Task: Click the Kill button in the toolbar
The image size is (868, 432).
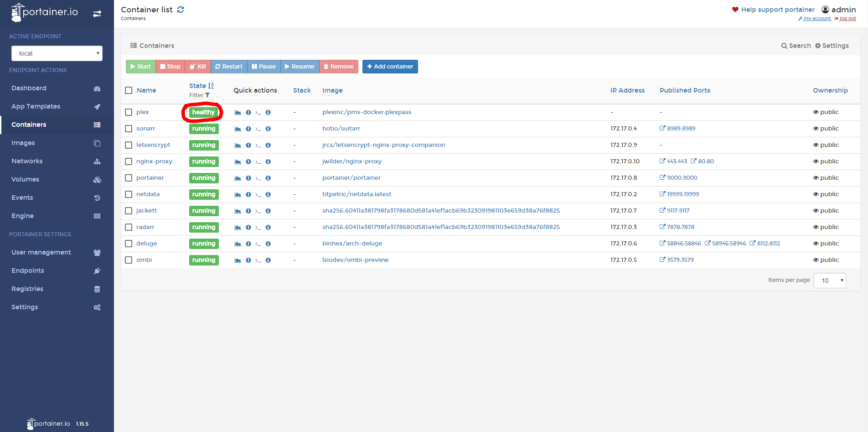Action: coord(198,67)
